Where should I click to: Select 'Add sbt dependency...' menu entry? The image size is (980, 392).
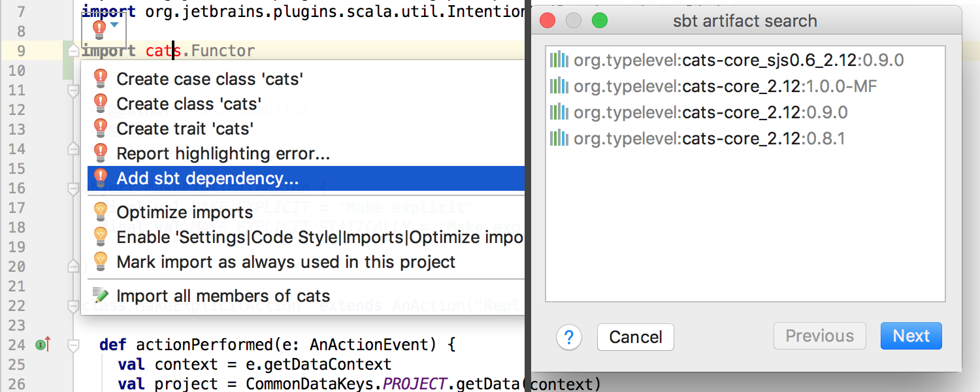(207, 178)
